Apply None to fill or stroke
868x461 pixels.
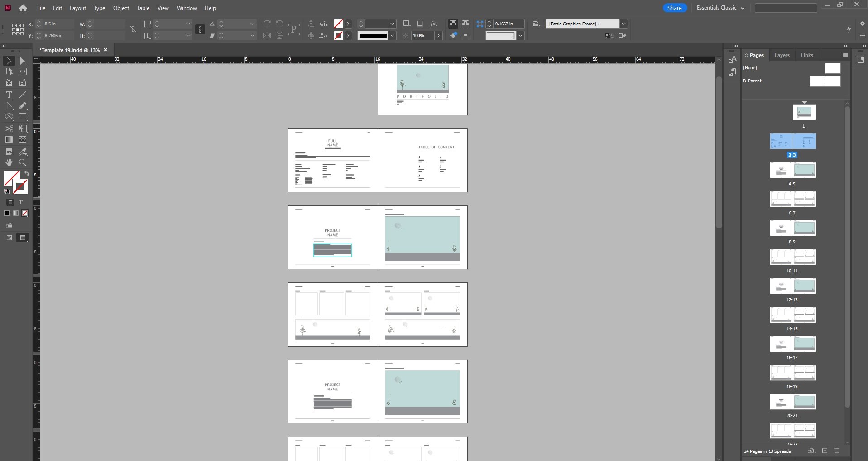(25, 213)
